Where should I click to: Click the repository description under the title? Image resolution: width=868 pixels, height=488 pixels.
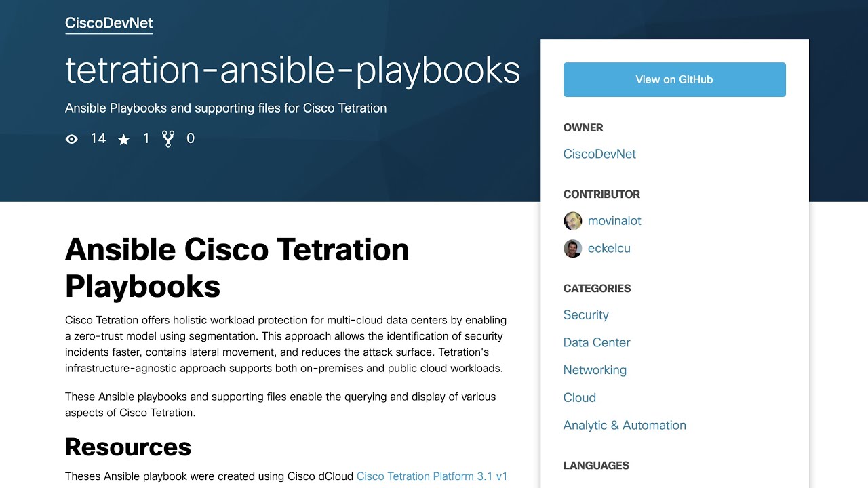coord(226,108)
